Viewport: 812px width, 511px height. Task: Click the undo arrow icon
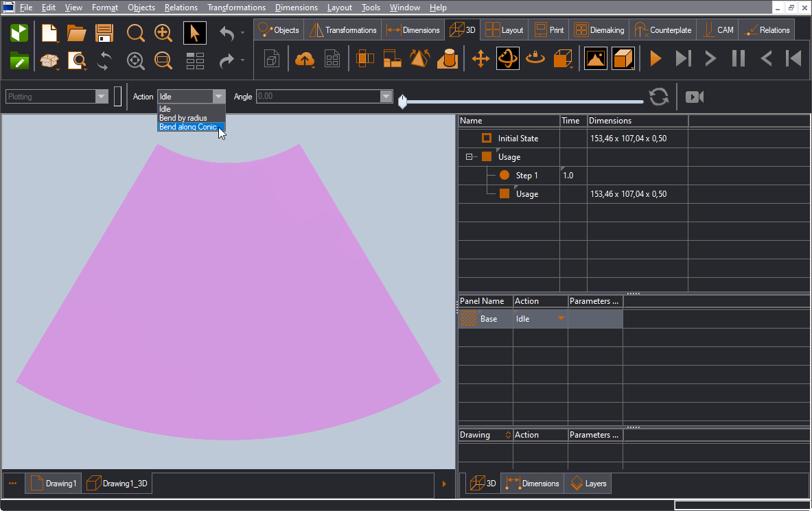227,33
